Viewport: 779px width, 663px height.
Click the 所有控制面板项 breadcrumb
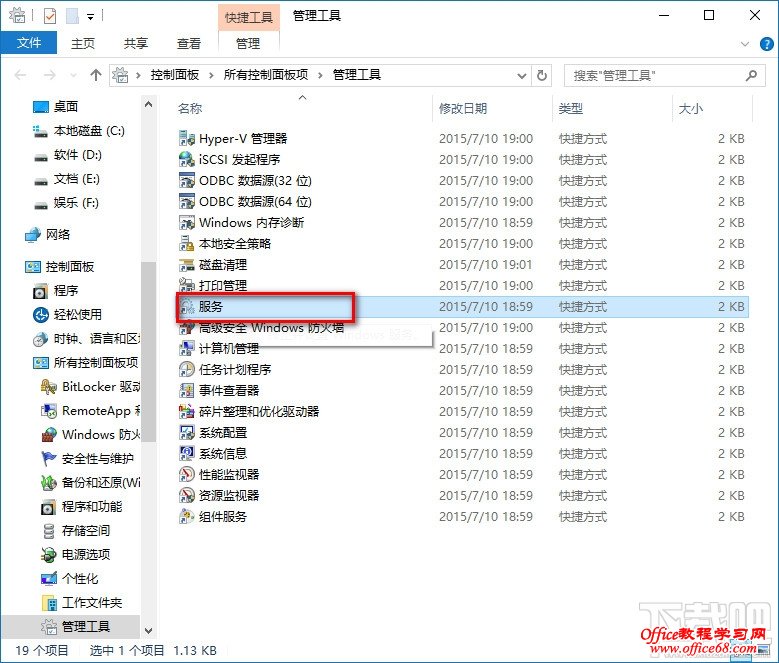tap(266, 75)
